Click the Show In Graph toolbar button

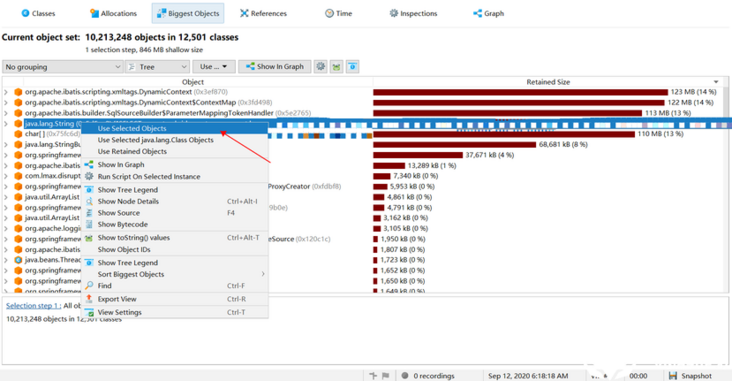[274, 67]
